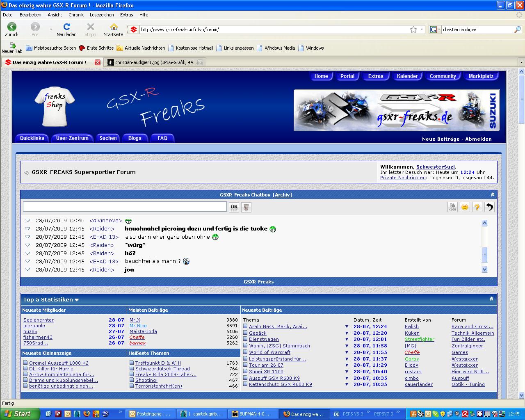Open Posteingang taskbar window
The image size is (525, 420).
click(151, 414)
